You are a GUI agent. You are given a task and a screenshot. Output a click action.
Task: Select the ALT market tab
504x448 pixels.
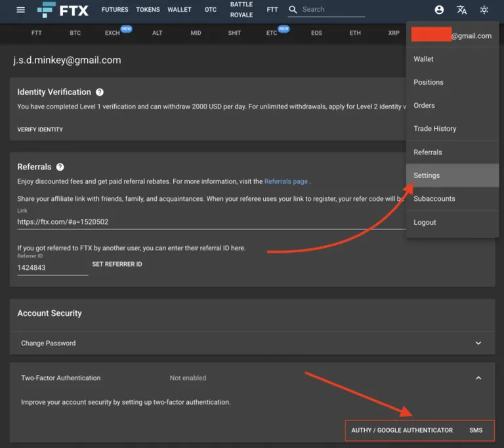pyautogui.click(x=157, y=33)
